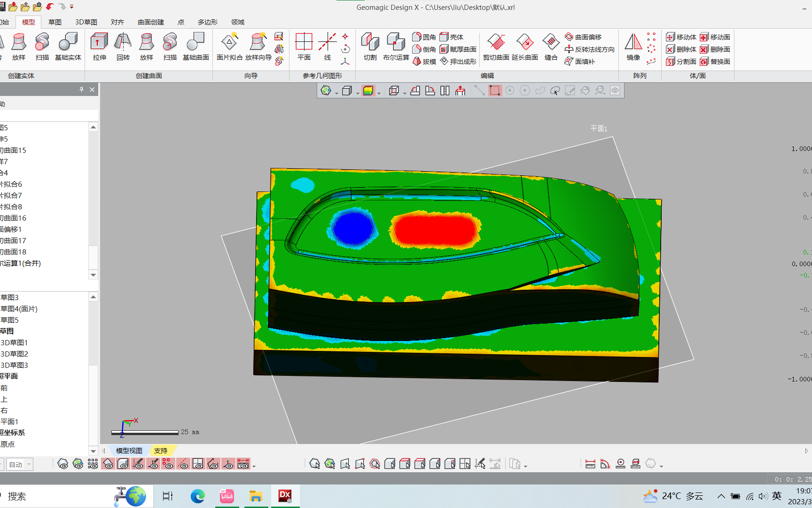Toggle mesh visibility with the eye icon

[63, 464]
